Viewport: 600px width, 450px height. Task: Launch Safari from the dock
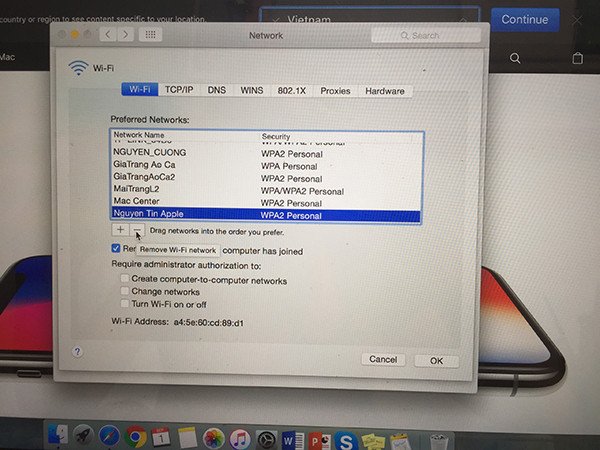point(109,437)
